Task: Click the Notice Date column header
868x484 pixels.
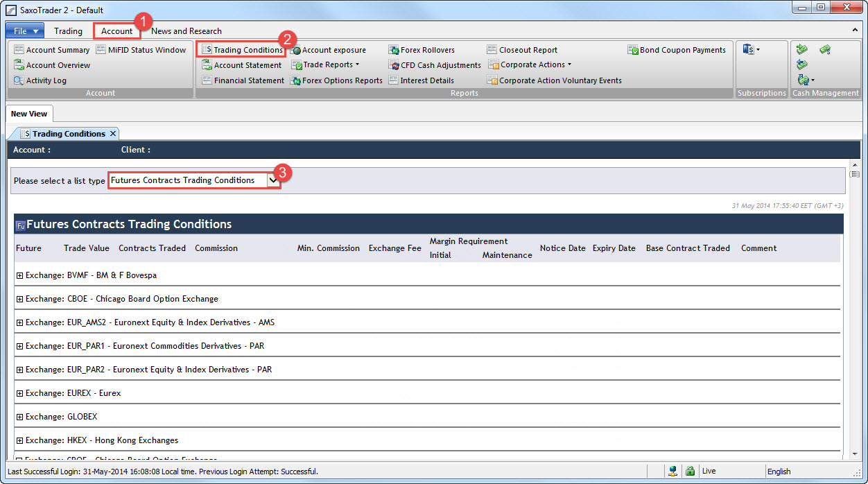Action: coord(563,248)
